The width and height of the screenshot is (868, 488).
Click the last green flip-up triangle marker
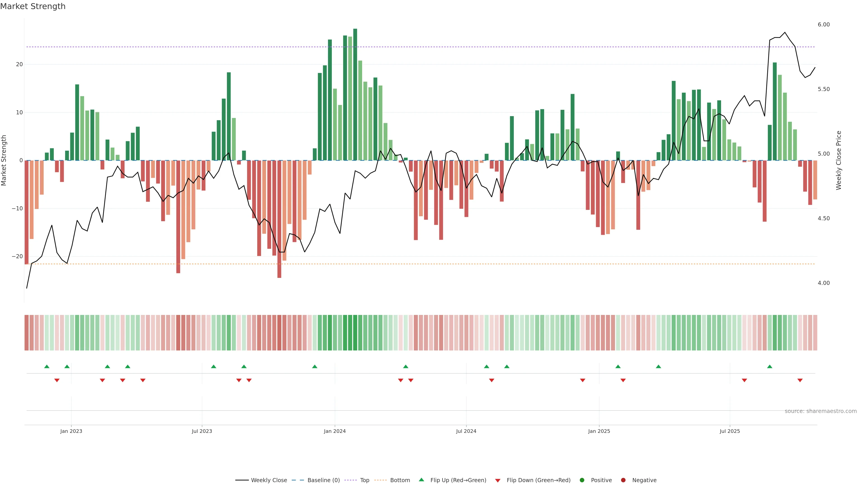coord(770,366)
